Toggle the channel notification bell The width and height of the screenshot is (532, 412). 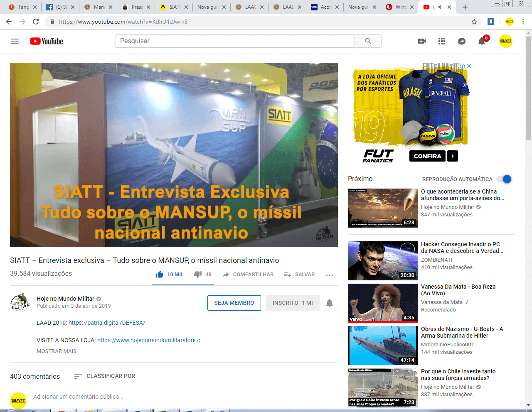(330, 303)
